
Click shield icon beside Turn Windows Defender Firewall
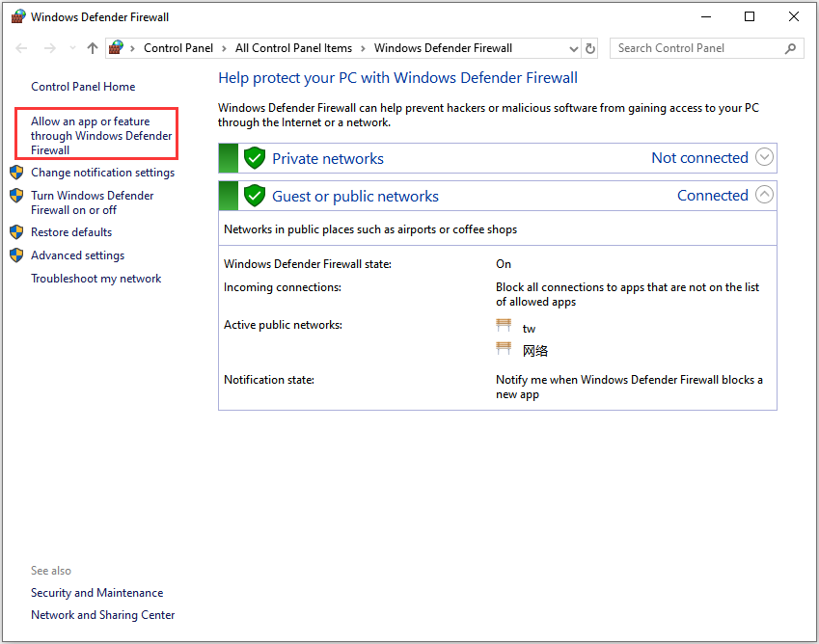pyautogui.click(x=16, y=196)
